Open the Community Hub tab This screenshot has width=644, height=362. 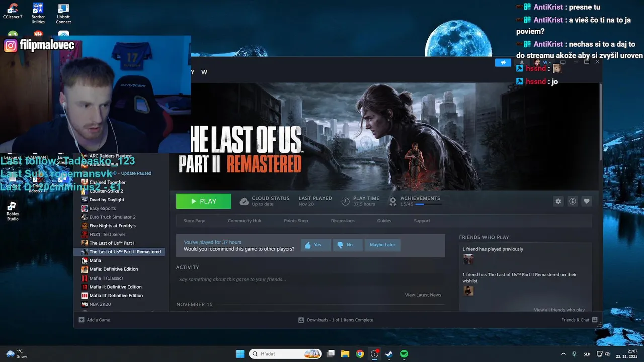245,221
